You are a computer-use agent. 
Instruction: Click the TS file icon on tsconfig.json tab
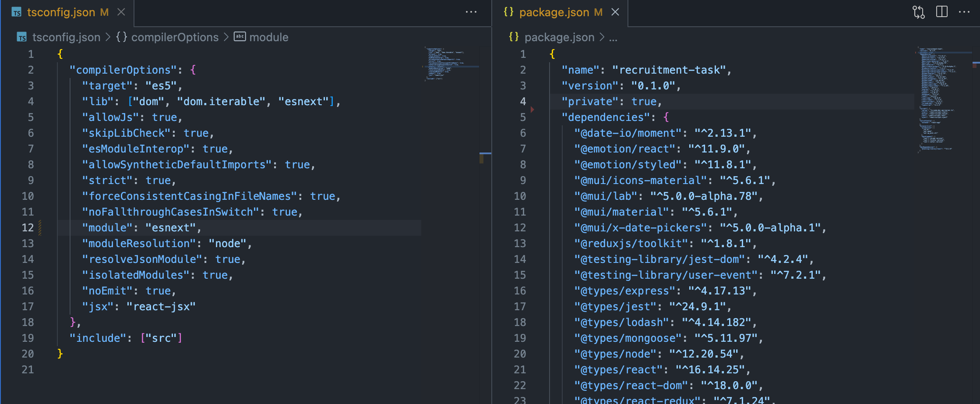click(x=17, y=12)
